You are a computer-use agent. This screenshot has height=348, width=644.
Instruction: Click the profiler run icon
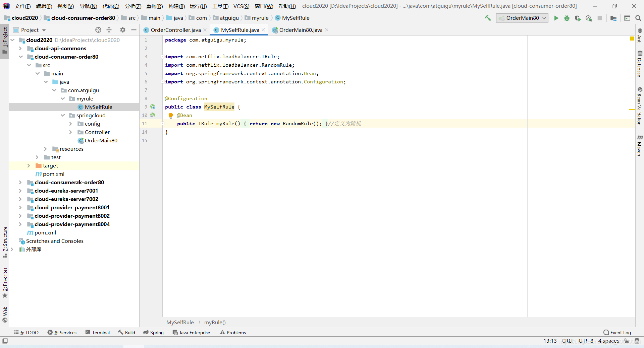coord(589,18)
